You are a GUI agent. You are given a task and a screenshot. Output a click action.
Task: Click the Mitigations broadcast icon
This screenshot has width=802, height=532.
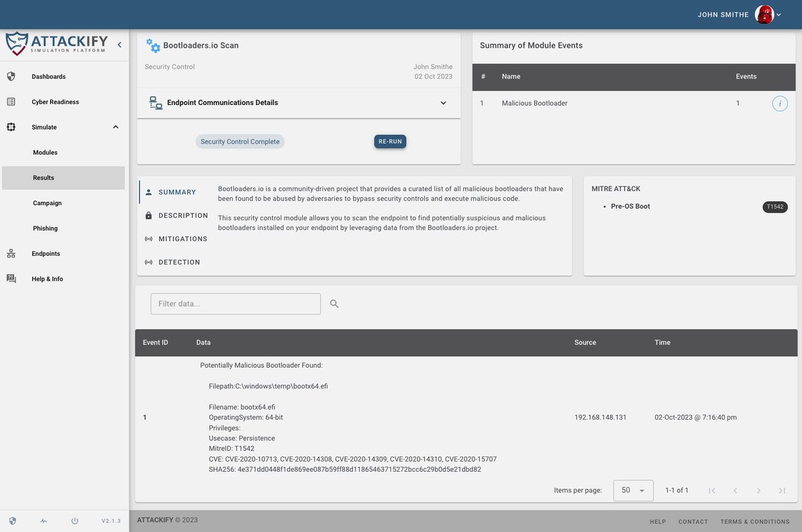148,239
